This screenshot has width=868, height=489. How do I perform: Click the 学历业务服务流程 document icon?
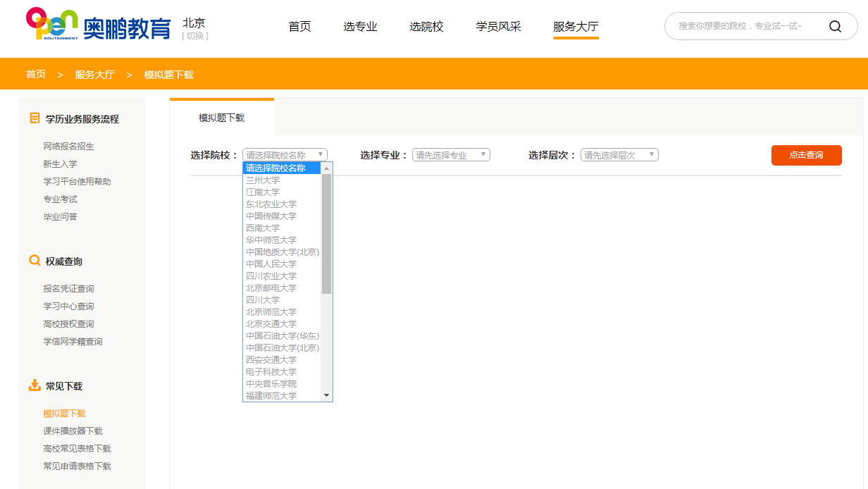(34, 118)
